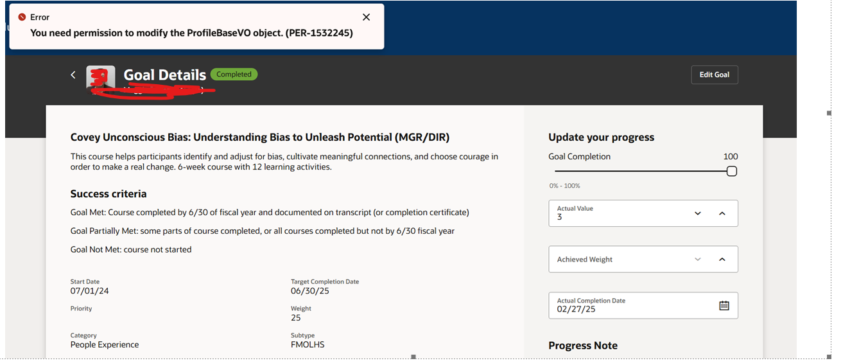868x363 pixels.
Task: Increase Achieved Weight with up chevron
Action: [722, 260]
